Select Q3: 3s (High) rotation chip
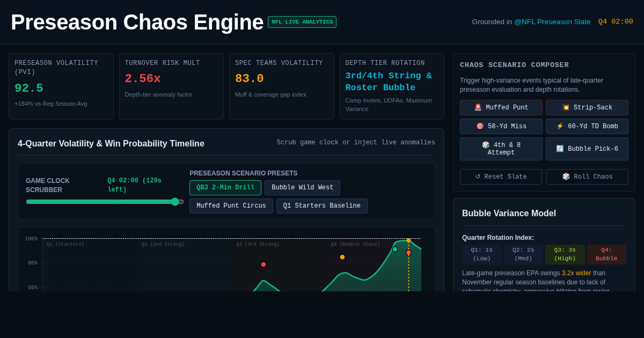 (565, 254)
